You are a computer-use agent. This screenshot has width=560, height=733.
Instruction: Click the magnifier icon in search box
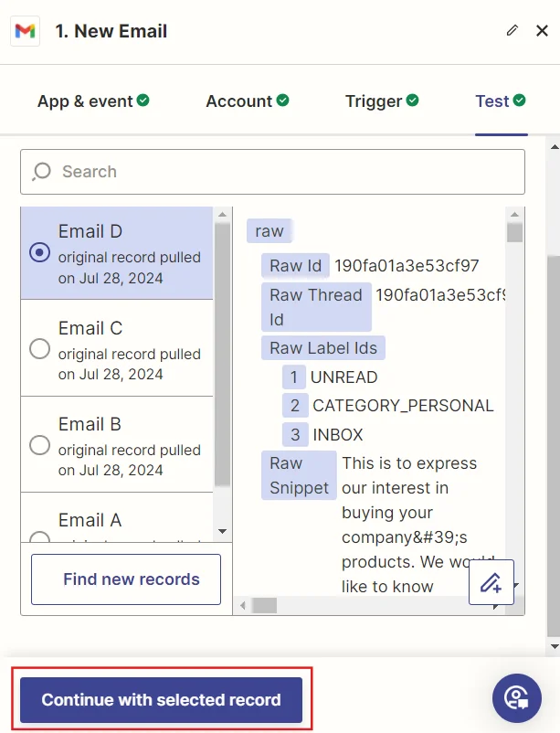point(41,172)
